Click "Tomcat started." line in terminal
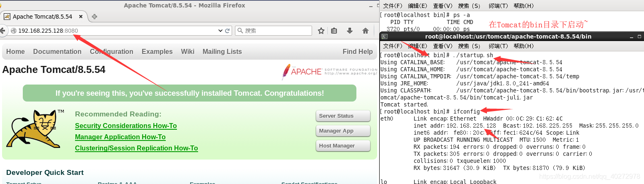 coord(404,104)
